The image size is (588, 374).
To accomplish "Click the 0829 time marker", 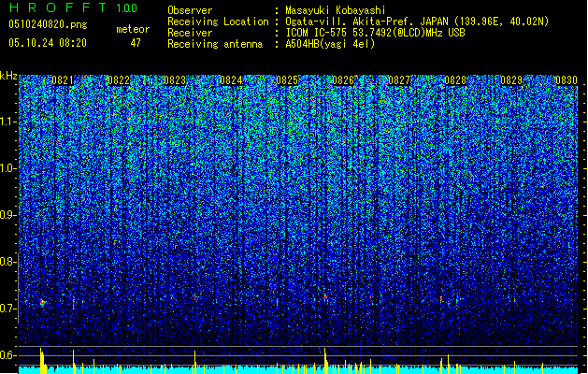I will (511, 80).
